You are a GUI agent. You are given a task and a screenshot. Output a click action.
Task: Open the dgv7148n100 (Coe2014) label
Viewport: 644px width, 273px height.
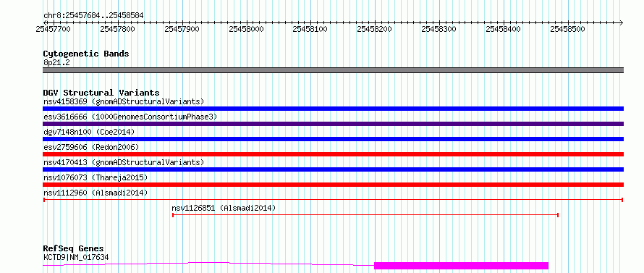pos(89,132)
